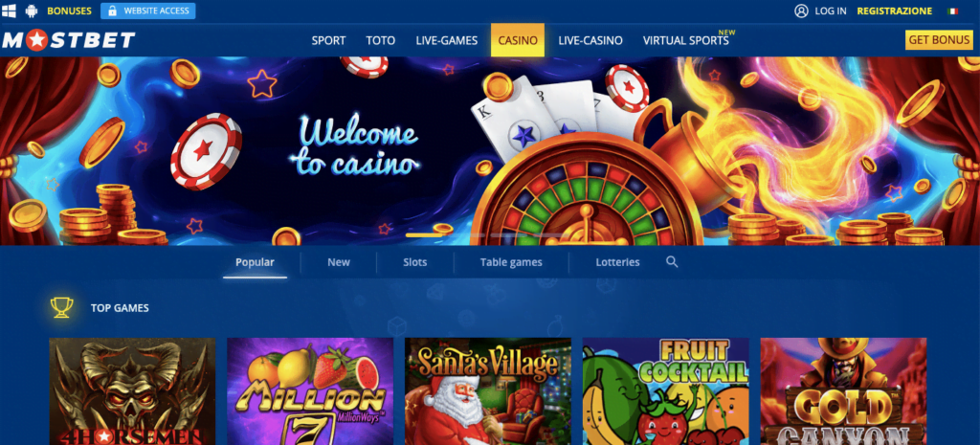The height and width of the screenshot is (445, 980).
Task: Launch the Gold Canyon game thumbnail
Action: (843, 391)
